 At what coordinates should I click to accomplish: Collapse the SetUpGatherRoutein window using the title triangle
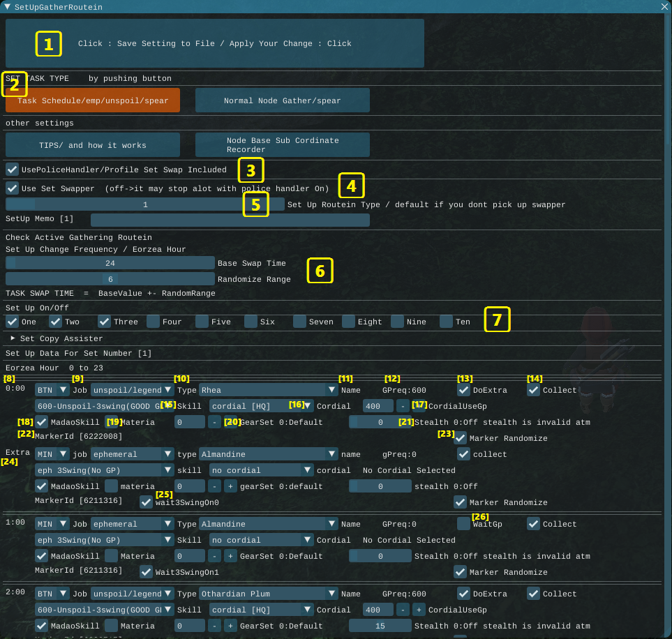(7, 7)
